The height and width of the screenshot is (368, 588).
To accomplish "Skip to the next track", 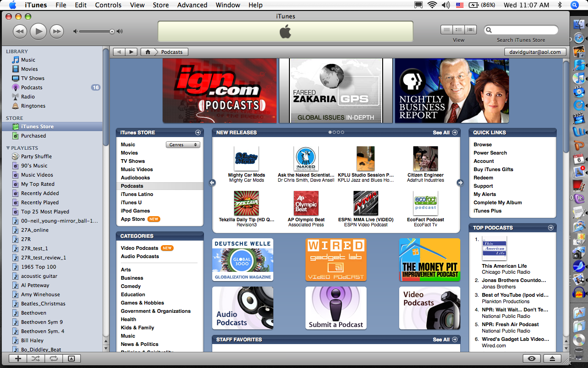I will 57,31.
